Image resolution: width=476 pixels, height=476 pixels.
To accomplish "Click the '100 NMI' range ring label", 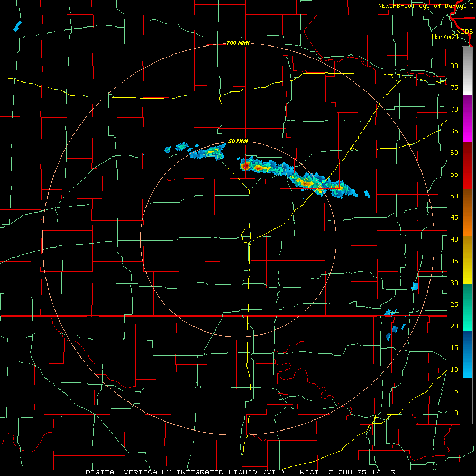I will click(x=238, y=43).
